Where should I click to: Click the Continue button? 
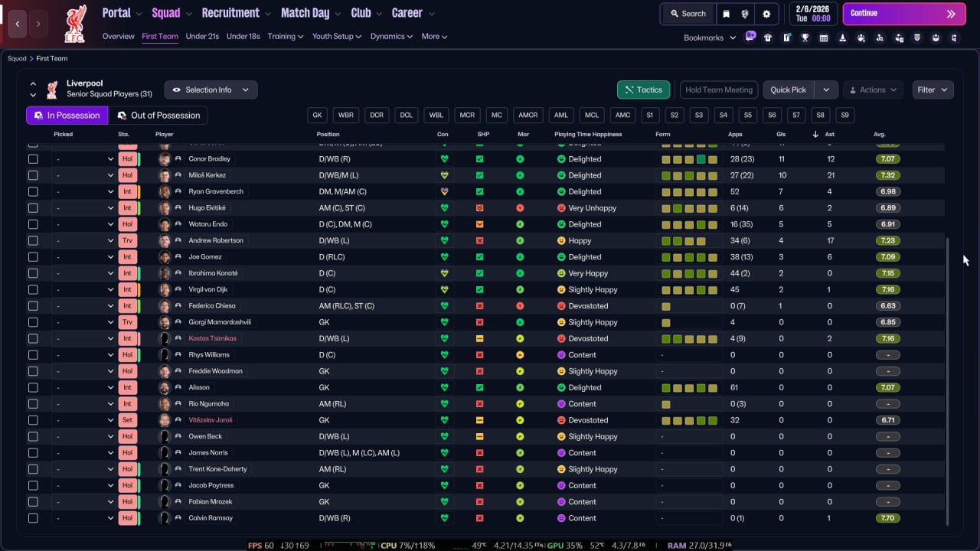pos(904,14)
